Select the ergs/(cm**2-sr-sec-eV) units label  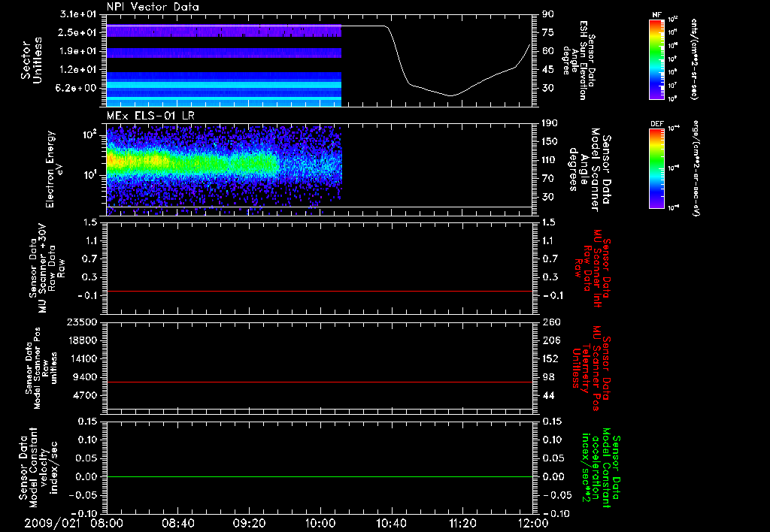[696, 168]
